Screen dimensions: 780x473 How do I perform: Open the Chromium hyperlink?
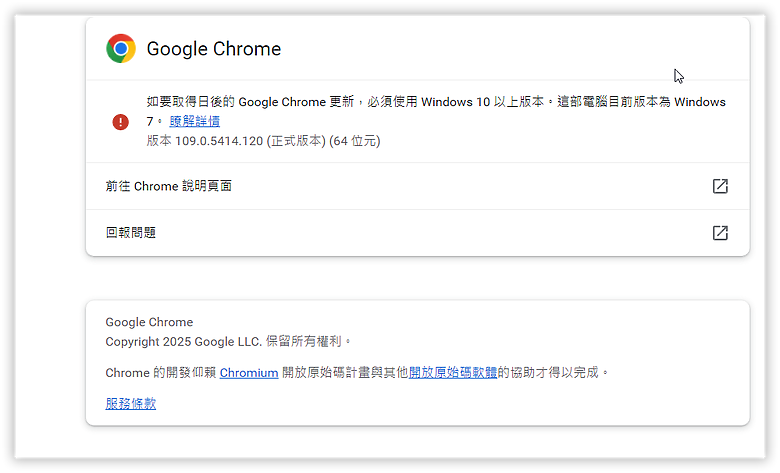(249, 373)
